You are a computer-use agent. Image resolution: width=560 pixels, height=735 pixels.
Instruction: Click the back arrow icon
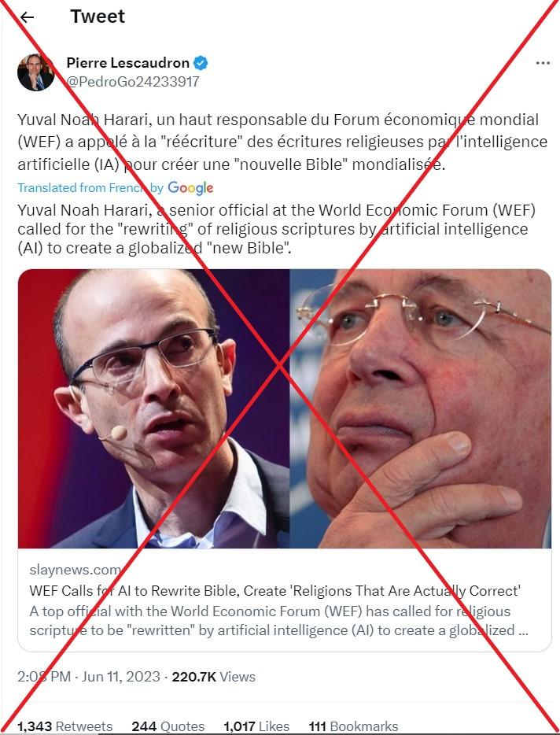pyautogui.click(x=28, y=17)
